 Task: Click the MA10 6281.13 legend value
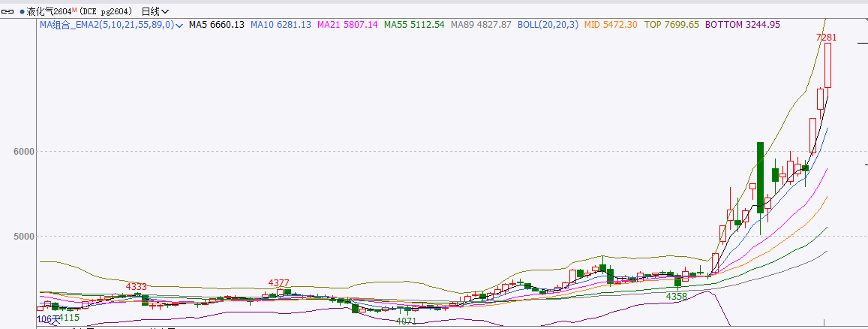281,25
